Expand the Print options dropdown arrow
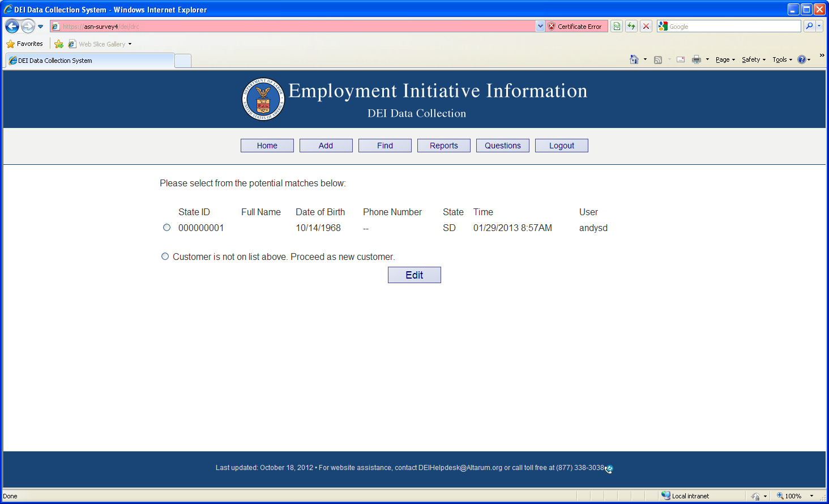Viewport: 829px width, 504px height. 707,59
